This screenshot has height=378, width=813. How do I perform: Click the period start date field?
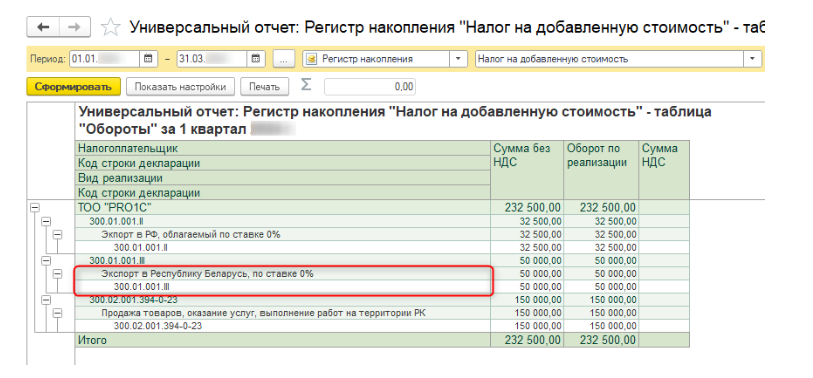(105, 59)
